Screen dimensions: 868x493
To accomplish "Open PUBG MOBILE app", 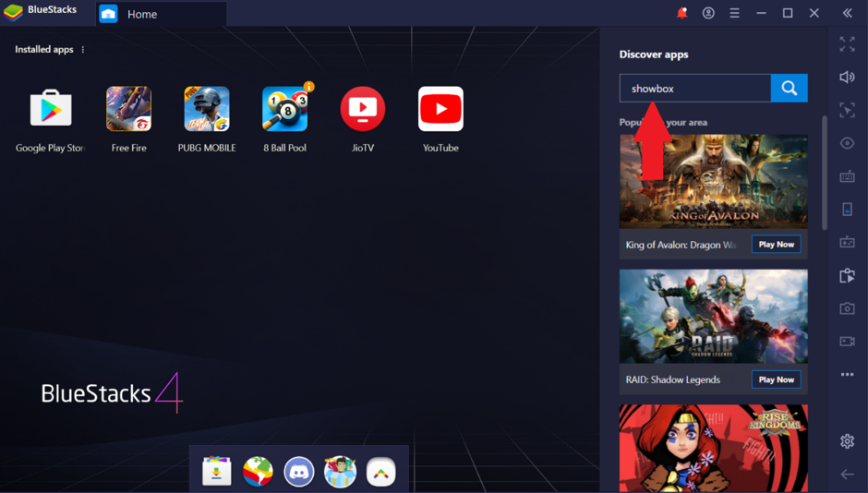I will pos(207,110).
